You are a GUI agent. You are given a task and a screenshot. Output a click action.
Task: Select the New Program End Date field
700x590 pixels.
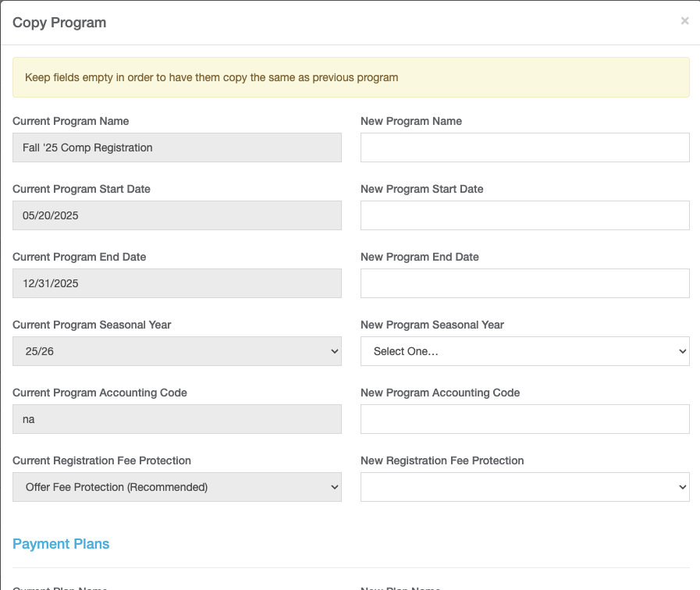(x=524, y=283)
